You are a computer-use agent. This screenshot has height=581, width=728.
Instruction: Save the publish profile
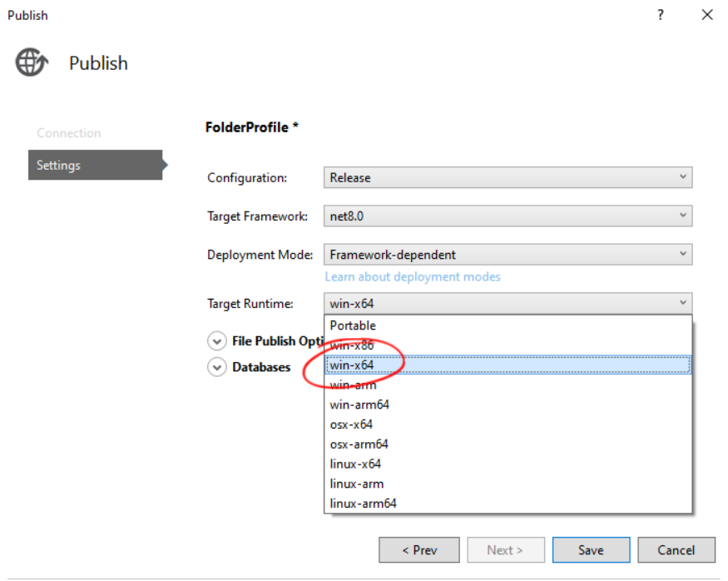coord(591,550)
